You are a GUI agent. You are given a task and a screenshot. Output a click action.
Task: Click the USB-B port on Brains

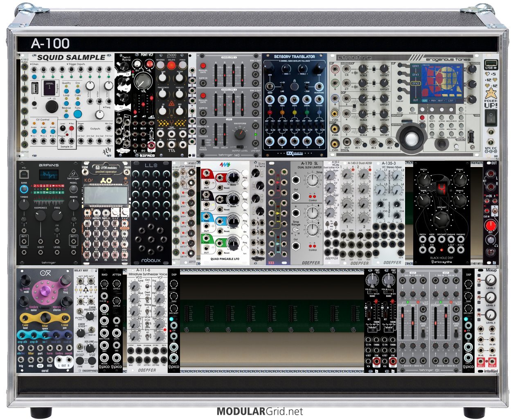pos(24,174)
